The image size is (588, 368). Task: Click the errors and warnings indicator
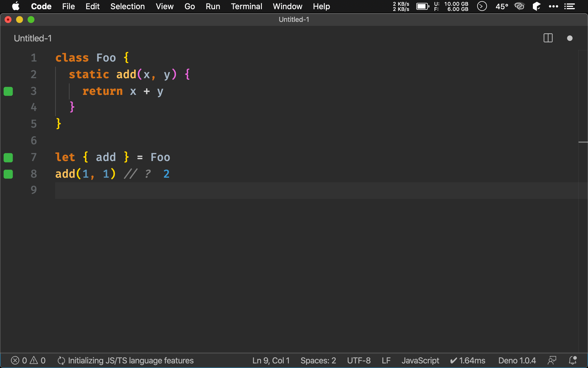28,360
